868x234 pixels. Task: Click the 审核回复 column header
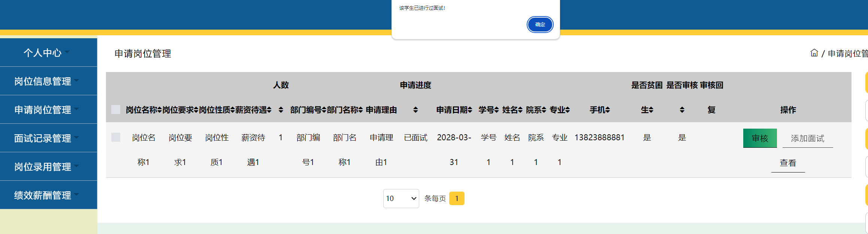(x=711, y=97)
